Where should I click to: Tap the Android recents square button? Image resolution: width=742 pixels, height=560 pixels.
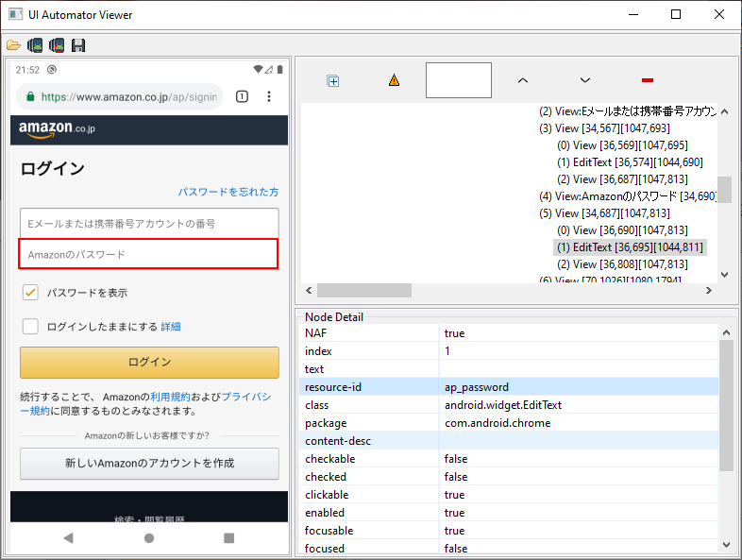[229, 537]
